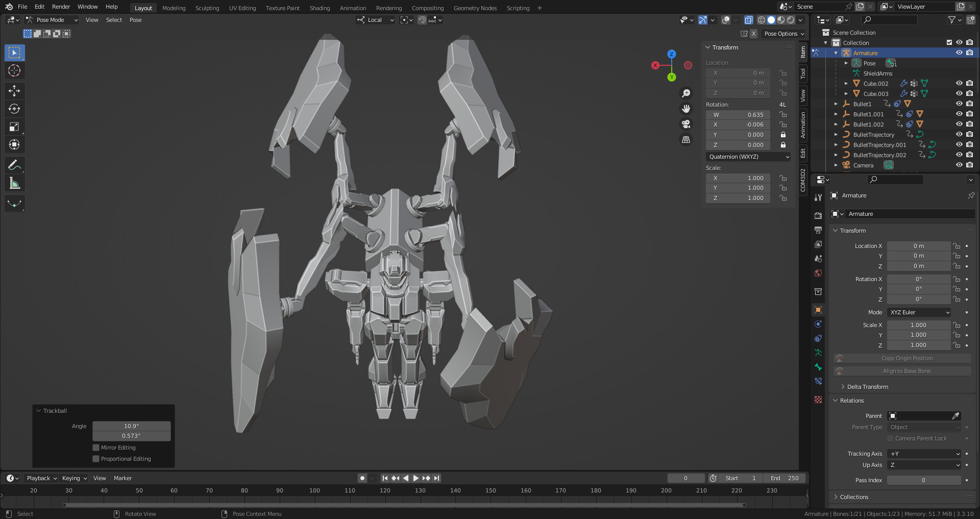Open the sidebar Tool tab
980x519 pixels.
[x=803, y=73]
